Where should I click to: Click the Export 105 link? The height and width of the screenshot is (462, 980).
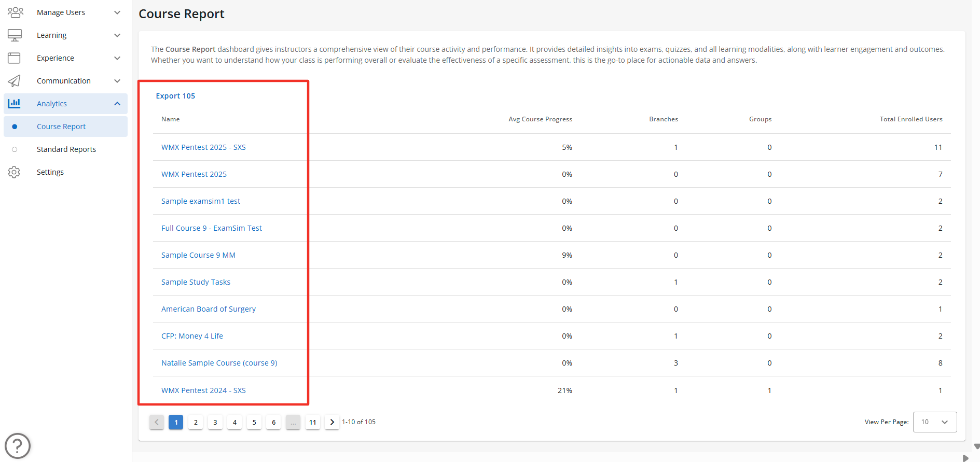tap(175, 96)
